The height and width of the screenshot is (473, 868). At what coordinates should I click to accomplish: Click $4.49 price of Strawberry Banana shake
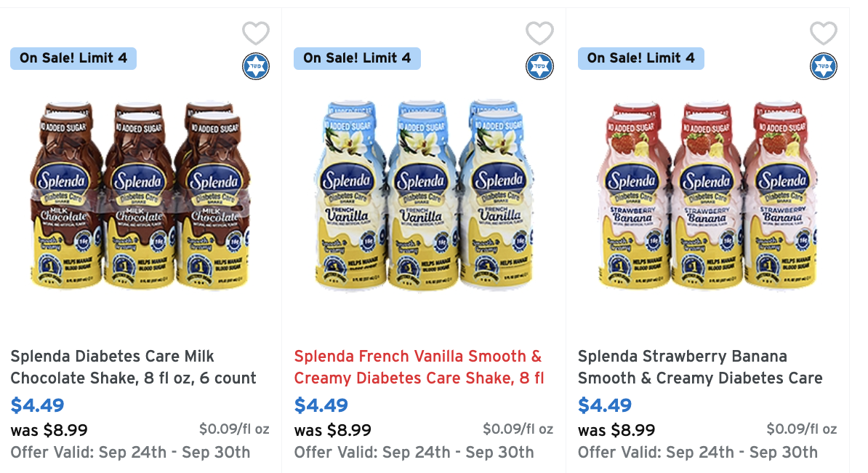[605, 405]
